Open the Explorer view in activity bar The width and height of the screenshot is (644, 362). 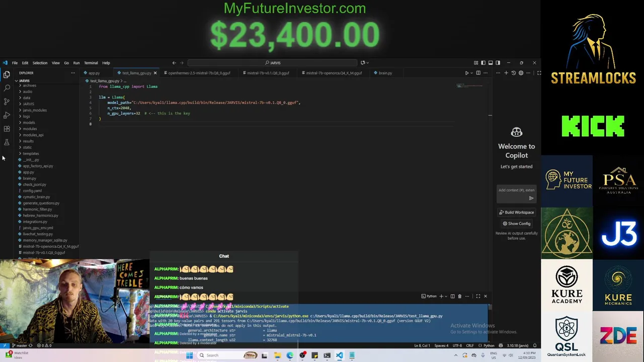7,74
